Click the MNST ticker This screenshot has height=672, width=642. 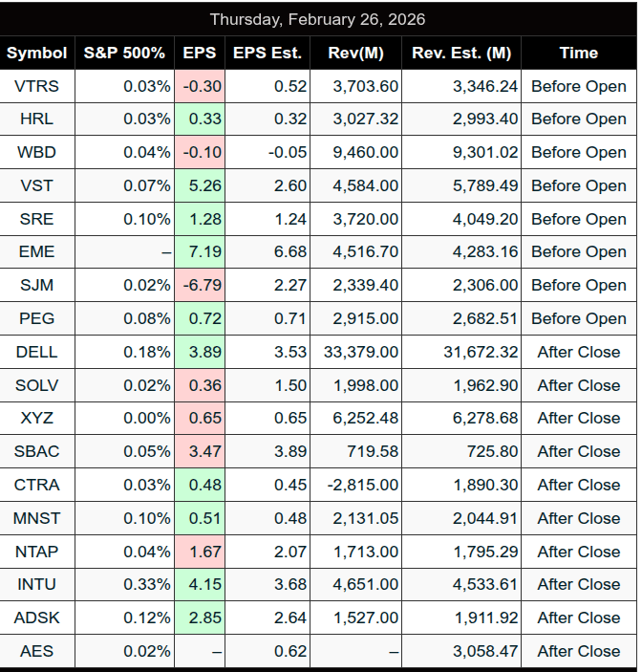click(x=37, y=518)
